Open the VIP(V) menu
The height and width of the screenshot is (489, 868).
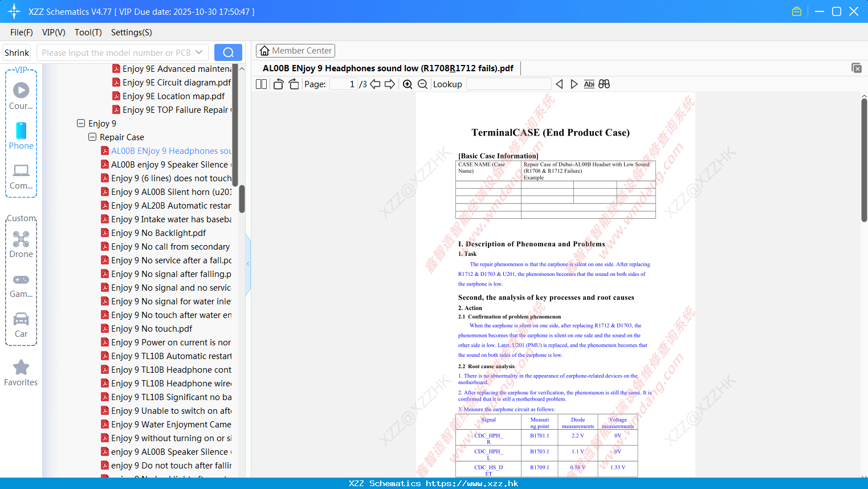pos(54,32)
